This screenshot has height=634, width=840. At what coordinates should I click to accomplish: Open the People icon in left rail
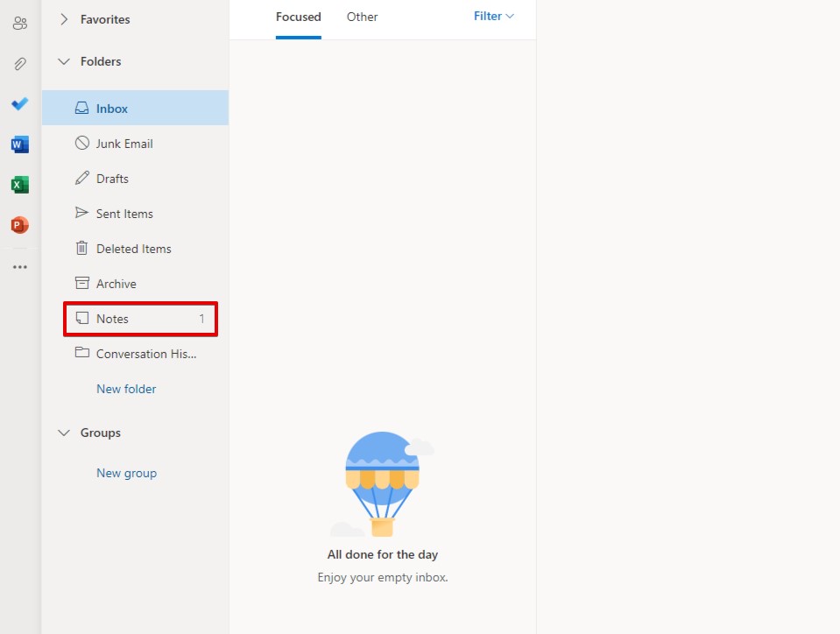(19, 24)
